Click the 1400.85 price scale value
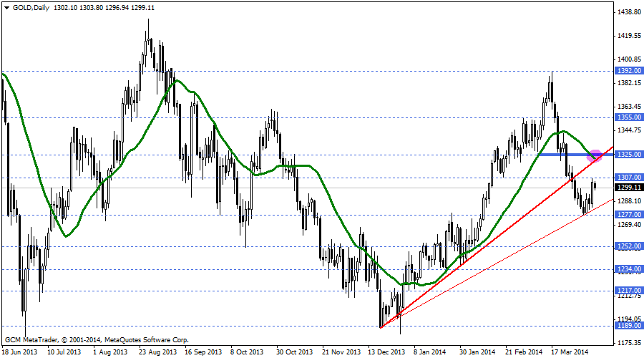This screenshot has height=358, width=644. 629,59
